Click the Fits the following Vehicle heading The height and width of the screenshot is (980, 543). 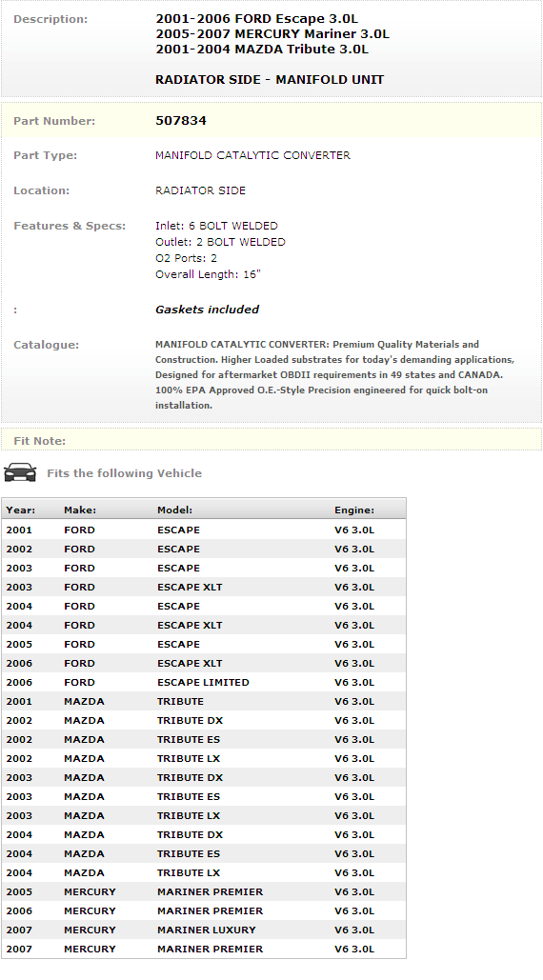click(125, 473)
